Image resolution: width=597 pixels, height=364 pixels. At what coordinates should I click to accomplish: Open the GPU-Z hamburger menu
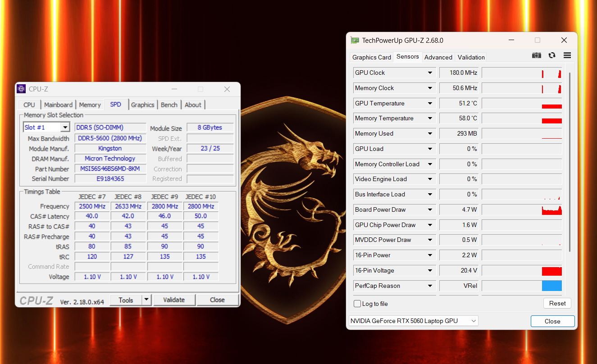[567, 55]
